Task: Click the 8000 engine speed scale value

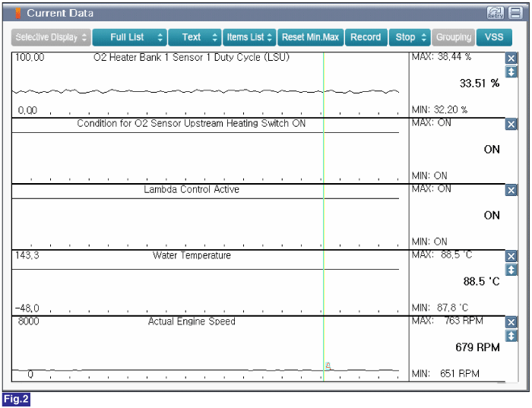Action: click(29, 321)
